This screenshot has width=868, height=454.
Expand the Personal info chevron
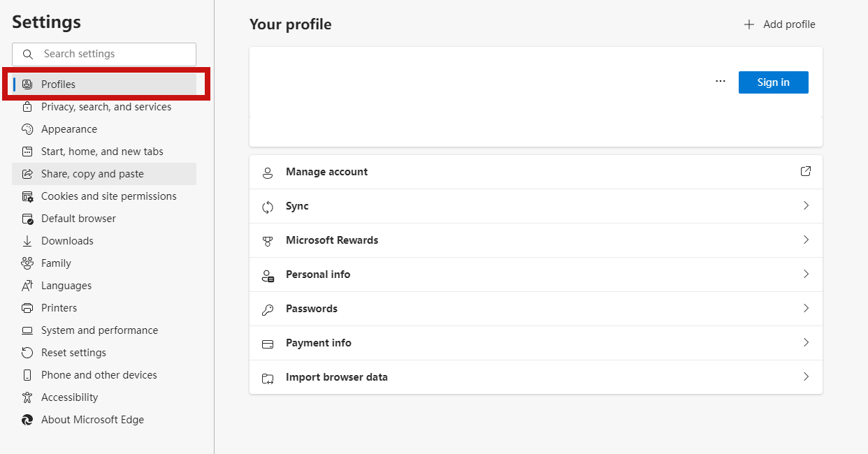tap(806, 274)
